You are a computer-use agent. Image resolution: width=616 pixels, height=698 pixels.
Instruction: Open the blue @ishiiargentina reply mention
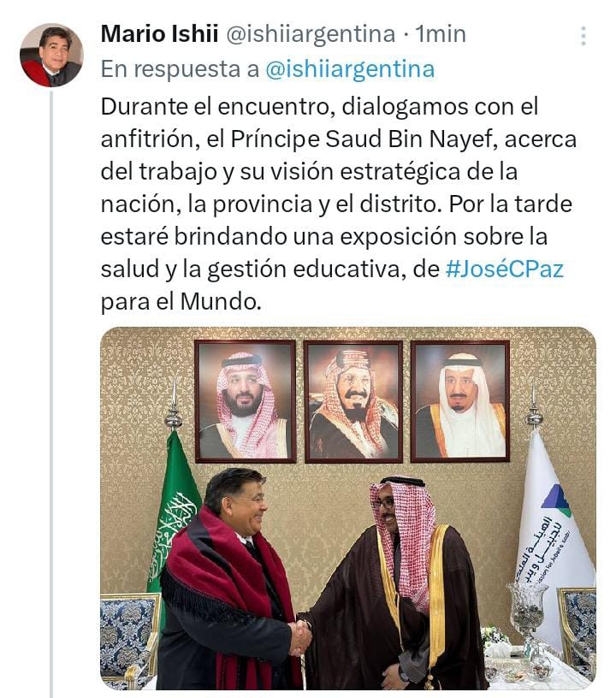click(350, 69)
